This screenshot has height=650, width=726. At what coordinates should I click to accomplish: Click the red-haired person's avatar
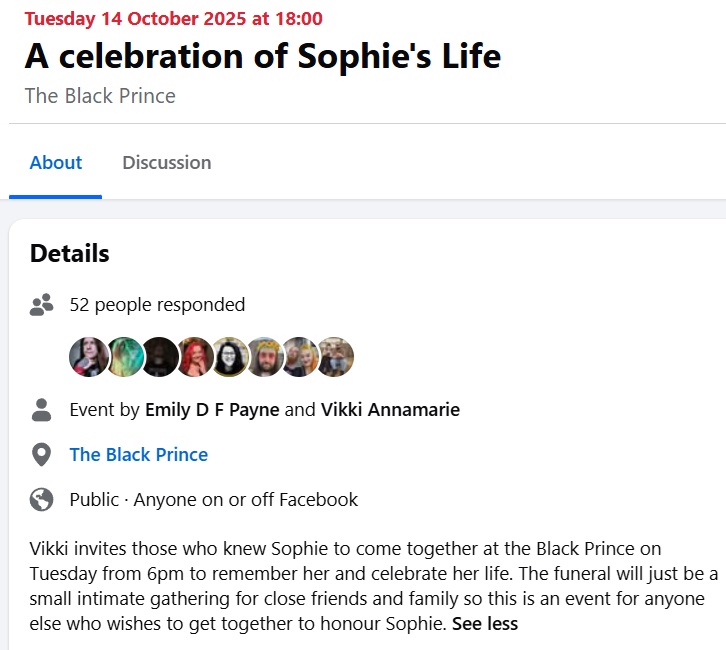[195, 357]
